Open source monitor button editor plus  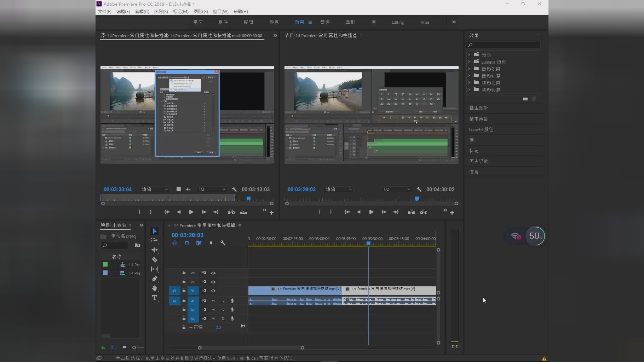click(271, 213)
